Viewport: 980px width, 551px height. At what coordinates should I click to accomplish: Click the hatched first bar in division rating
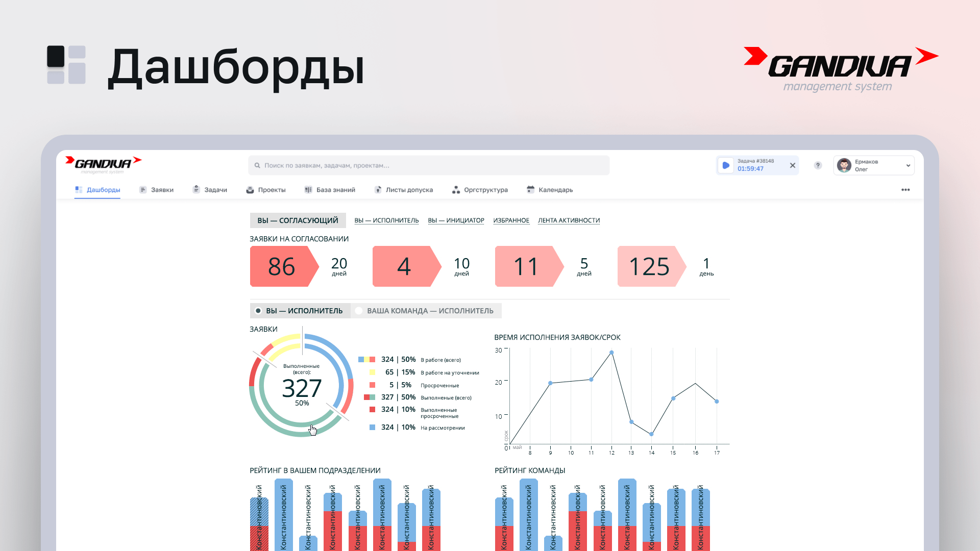coord(259,523)
